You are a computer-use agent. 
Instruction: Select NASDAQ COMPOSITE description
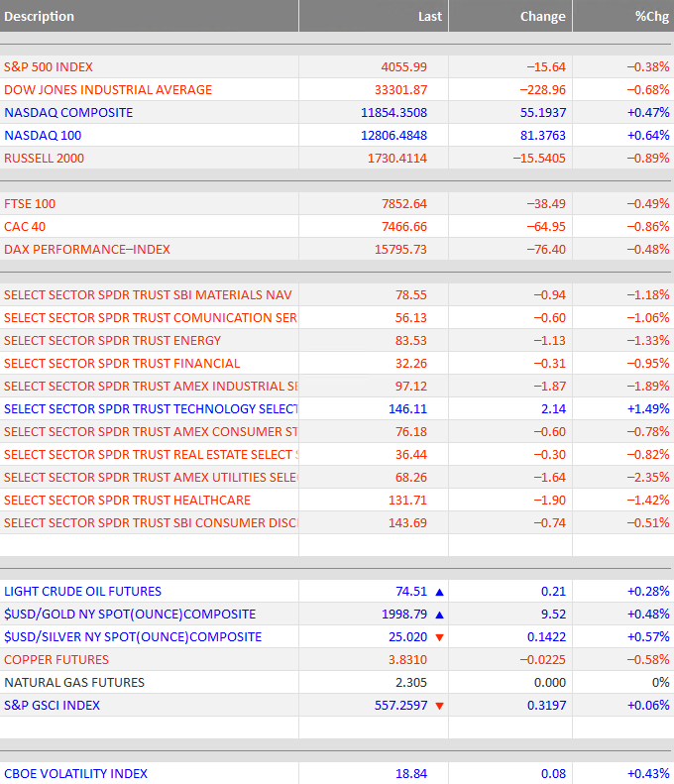(68, 113)
